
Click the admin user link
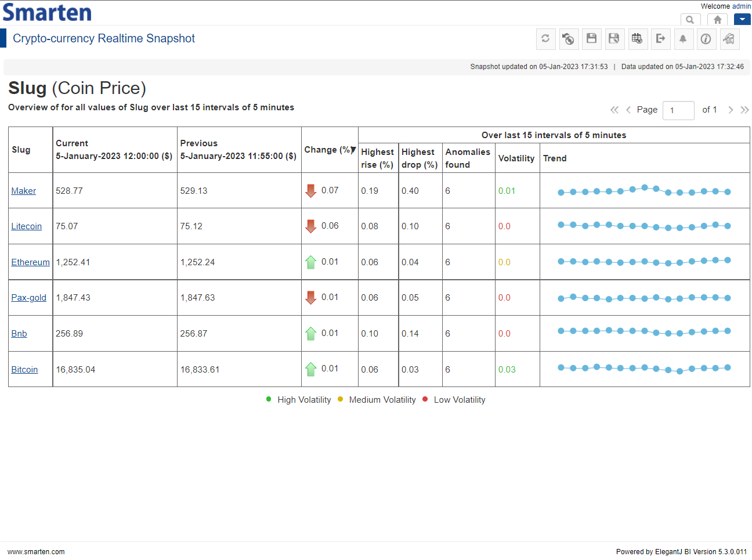741,6
